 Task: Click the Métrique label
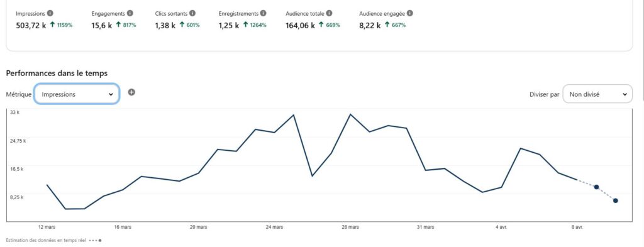point(18,94)
